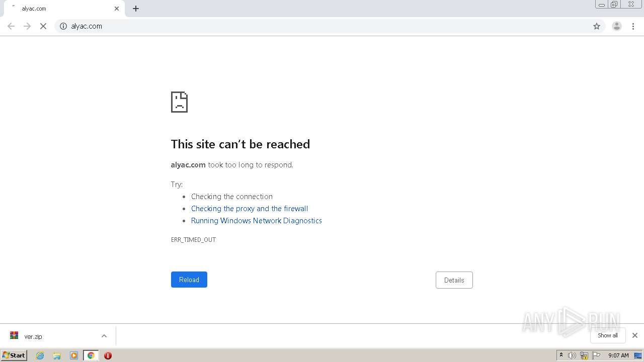
Task: Open the volume speaker icon
Action: 572,355
